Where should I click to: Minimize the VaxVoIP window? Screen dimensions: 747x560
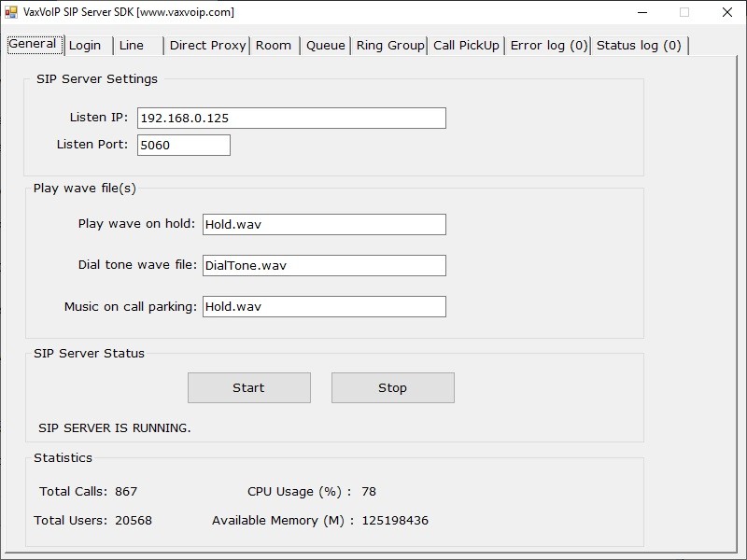642,12
